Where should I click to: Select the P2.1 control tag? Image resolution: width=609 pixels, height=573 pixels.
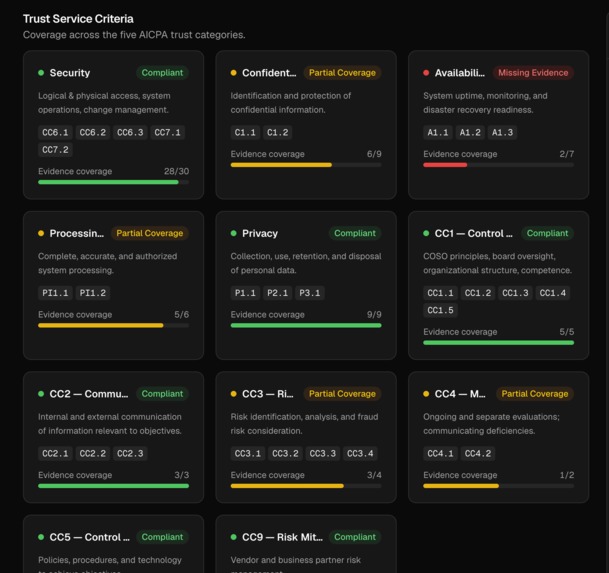pos(277,293)
